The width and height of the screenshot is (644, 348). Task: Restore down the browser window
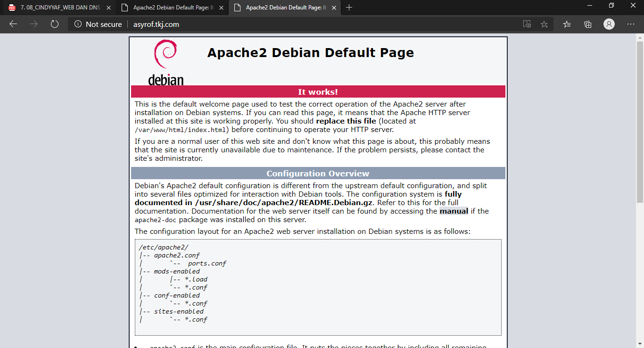coord(611,5)
